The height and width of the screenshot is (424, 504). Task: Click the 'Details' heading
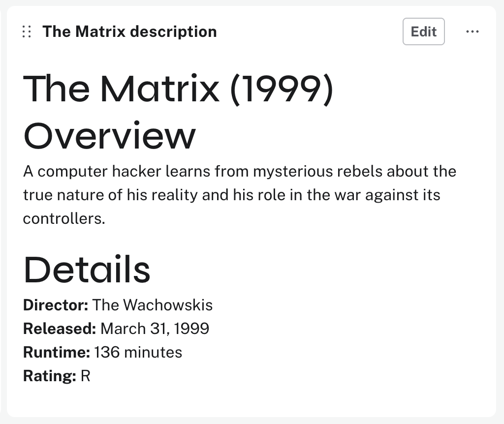87,268
